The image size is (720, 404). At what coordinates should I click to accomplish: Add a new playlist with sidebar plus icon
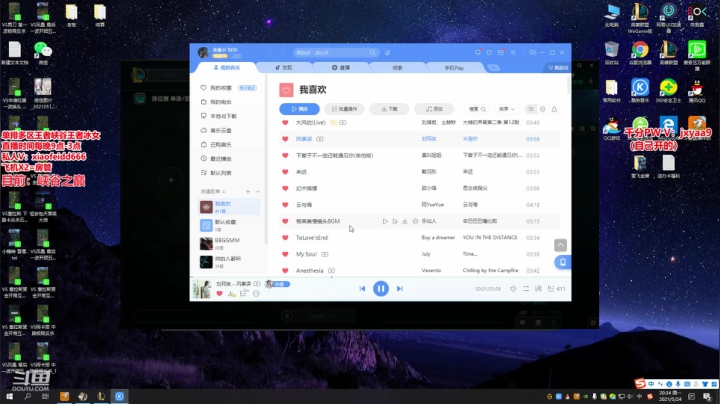click(248, 191)
